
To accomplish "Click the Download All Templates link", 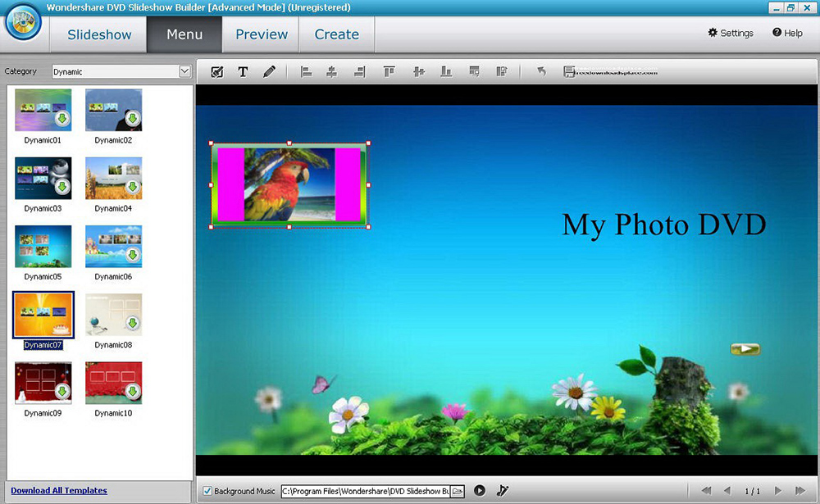I will pos(59,491).
